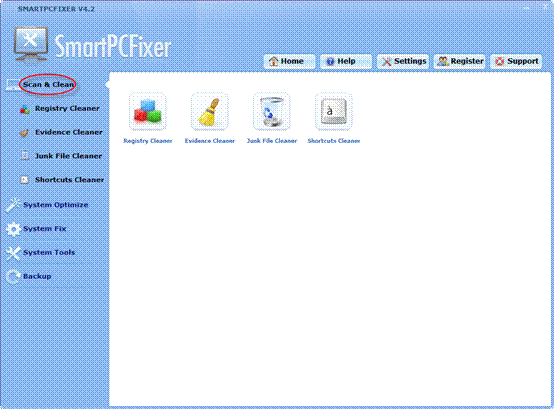Click the circular arrow Backup icon
The height and width of the screenshot is (409, 554).
click(x=13, y=277)
